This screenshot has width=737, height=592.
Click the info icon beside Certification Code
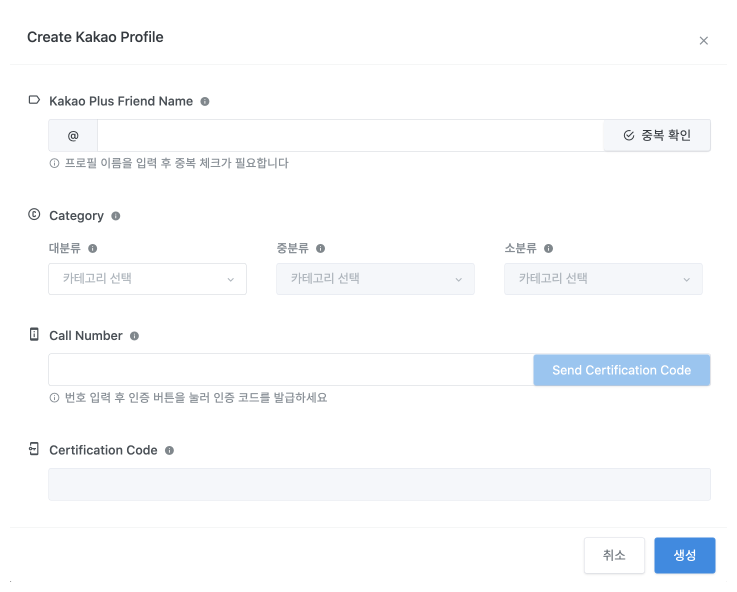tap(169, 451)
